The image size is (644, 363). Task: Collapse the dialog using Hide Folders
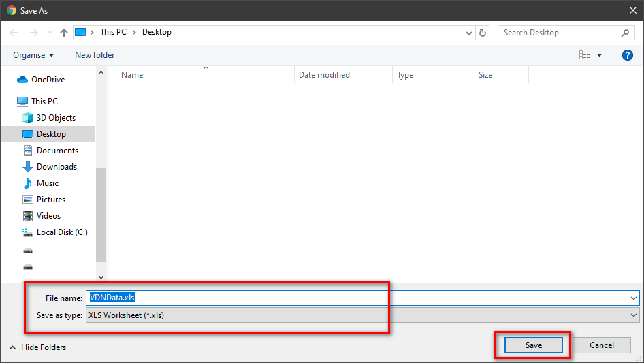(38, 347)
